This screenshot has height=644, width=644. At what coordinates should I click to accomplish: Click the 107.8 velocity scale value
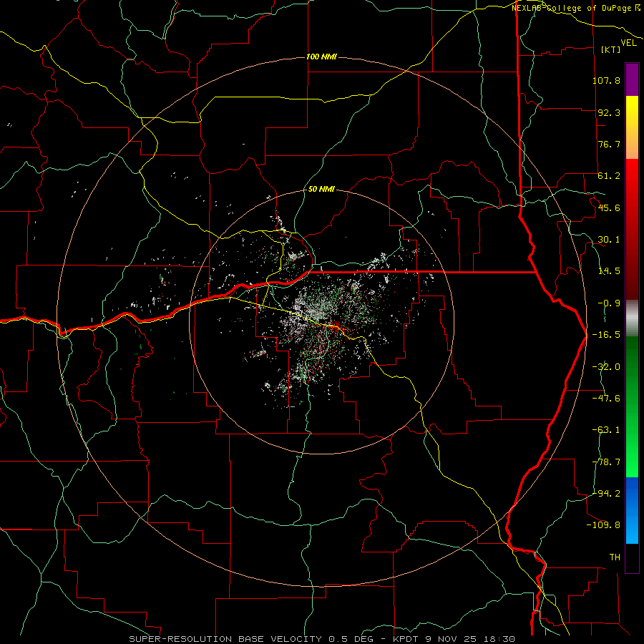pos(606,80)
